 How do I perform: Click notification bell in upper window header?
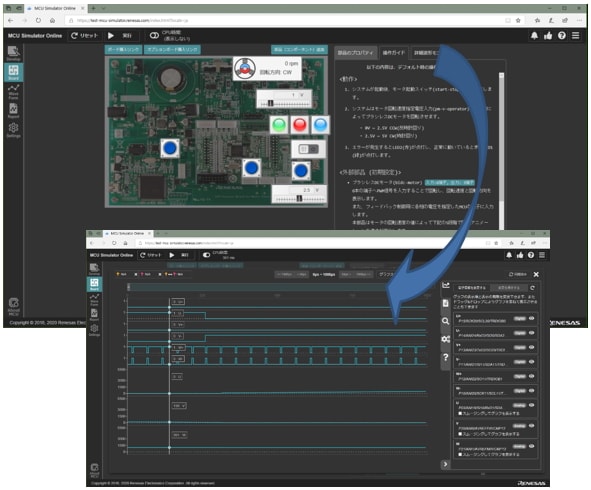pos(534,36)
